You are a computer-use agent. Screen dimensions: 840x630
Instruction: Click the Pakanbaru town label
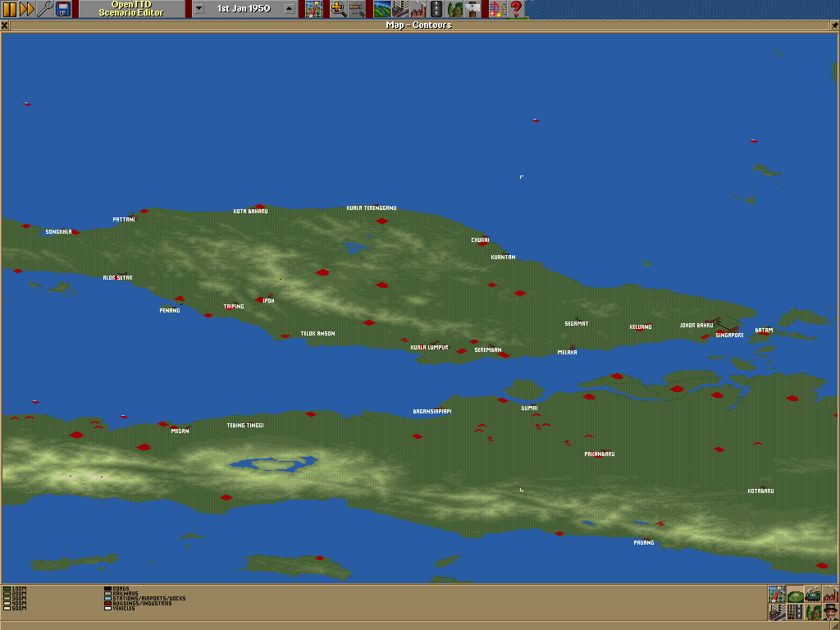point(600,454)
